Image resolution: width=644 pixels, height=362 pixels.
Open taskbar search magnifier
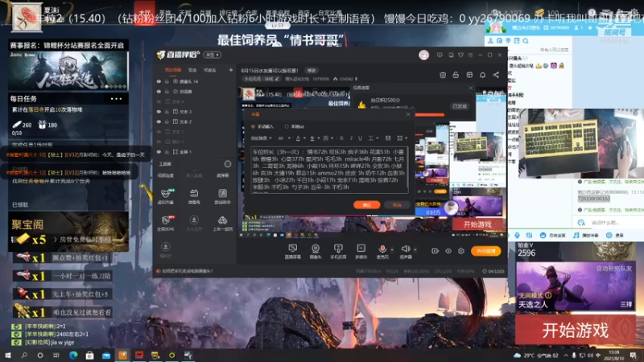(x=24, y=355)
